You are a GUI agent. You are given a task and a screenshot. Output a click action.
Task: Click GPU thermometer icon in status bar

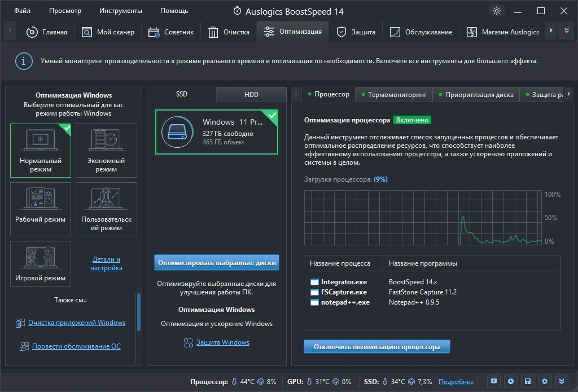(309, 381)
